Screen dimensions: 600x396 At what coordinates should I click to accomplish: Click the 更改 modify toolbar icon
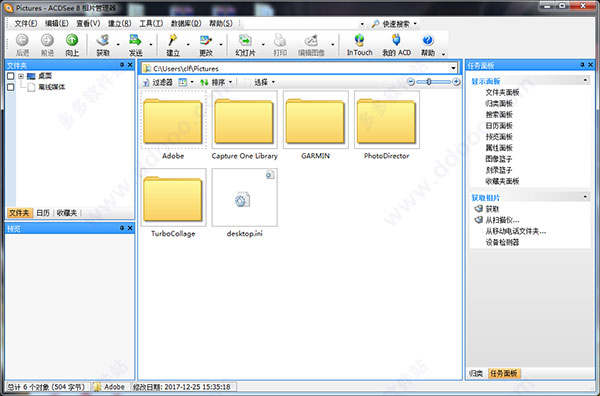click(x=206, y=40)
